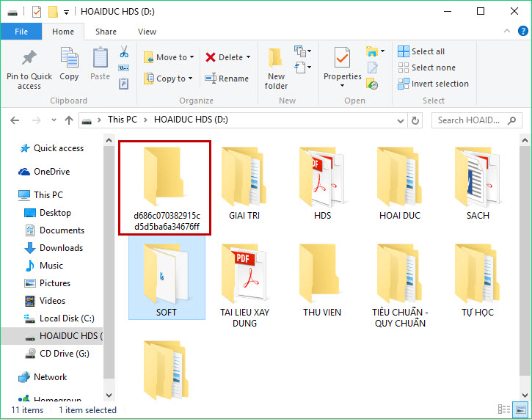Image resolution: width=532 pixels, height=419 pixels.
Task: Click Invert selection
Action: (433, 84)
